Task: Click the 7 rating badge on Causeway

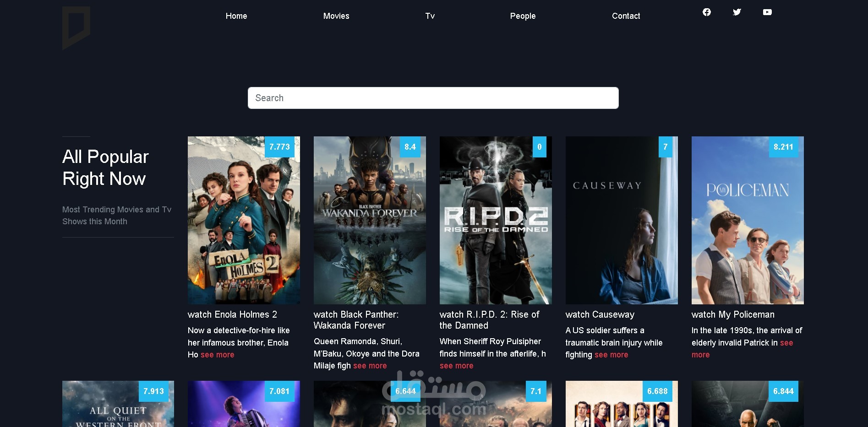Action: [x=666, y=147]
